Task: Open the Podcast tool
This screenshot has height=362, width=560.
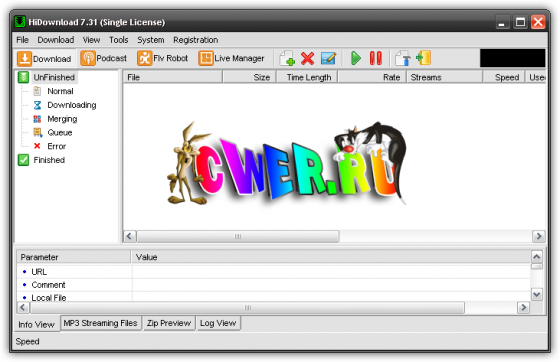Action: coord(104,58)
